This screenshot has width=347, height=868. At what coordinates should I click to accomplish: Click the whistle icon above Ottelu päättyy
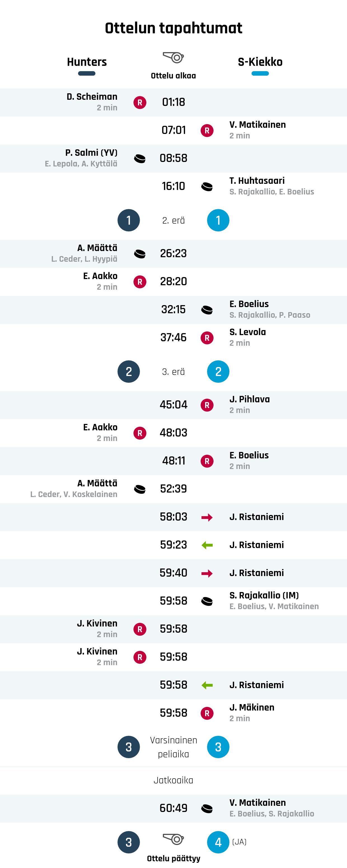point(173,839)
